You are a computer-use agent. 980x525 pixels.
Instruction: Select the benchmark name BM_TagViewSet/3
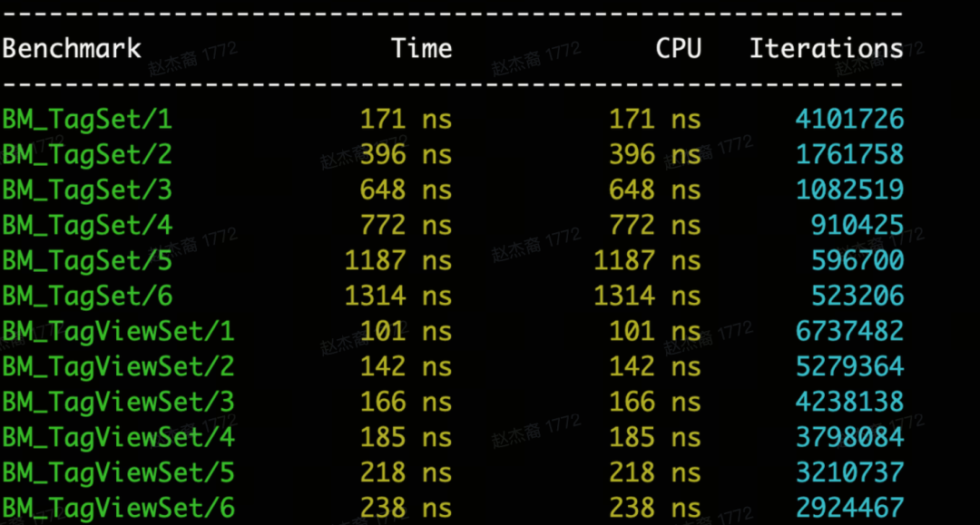pyautogui.click(x=118, y=402)
